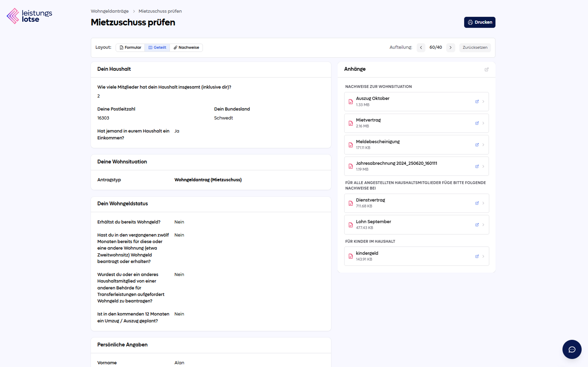The image size is (588, 367).
Task: Go to Wohngeldanträge breadcrumb
Action: [110, 11]
